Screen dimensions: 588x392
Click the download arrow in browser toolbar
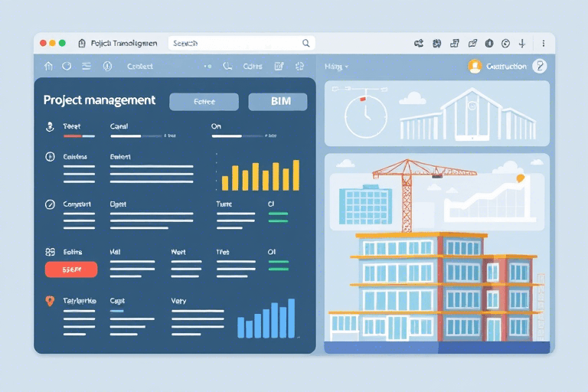point(522,44)
